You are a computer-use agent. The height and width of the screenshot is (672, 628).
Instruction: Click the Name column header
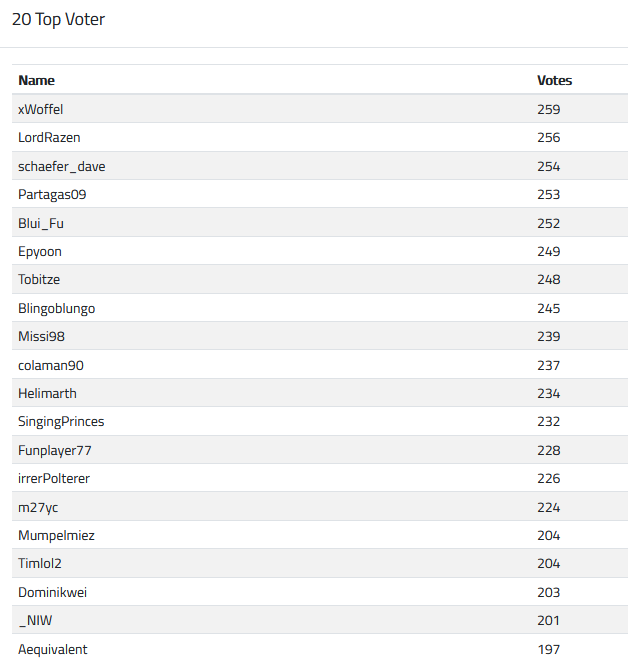[x=37, y=80]
